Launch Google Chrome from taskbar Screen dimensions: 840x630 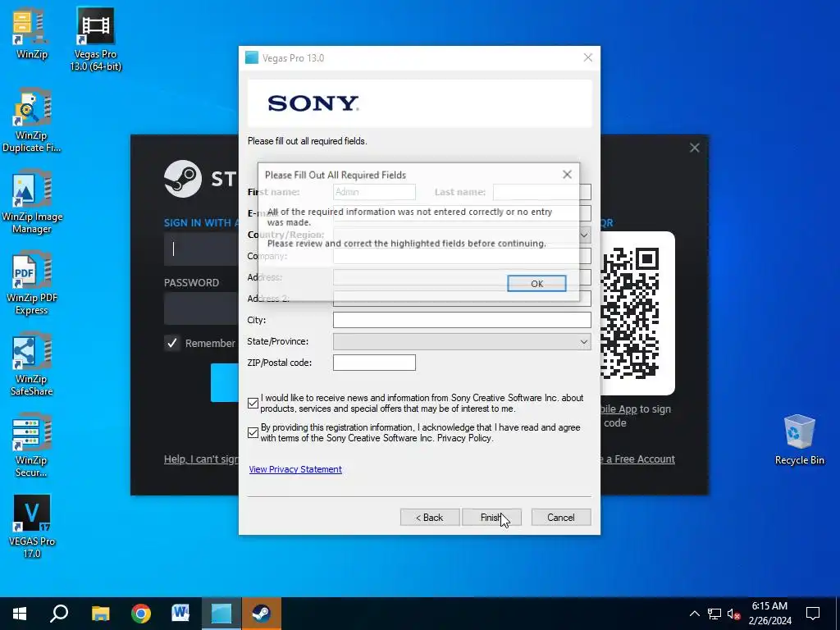[x=141, y=614]
